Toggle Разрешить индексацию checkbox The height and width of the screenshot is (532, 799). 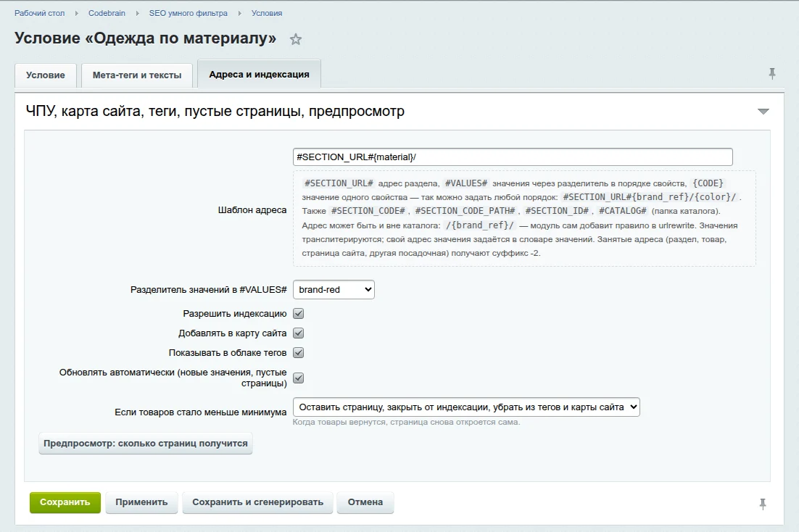pos(299,314)
